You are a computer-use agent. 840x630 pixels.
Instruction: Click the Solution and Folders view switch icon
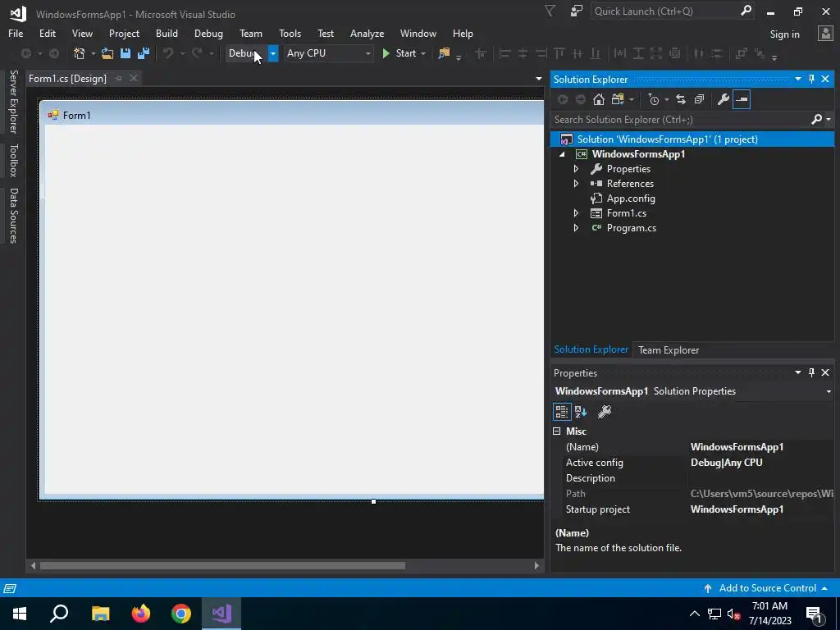pyautogui.click(x=619, y=99)
